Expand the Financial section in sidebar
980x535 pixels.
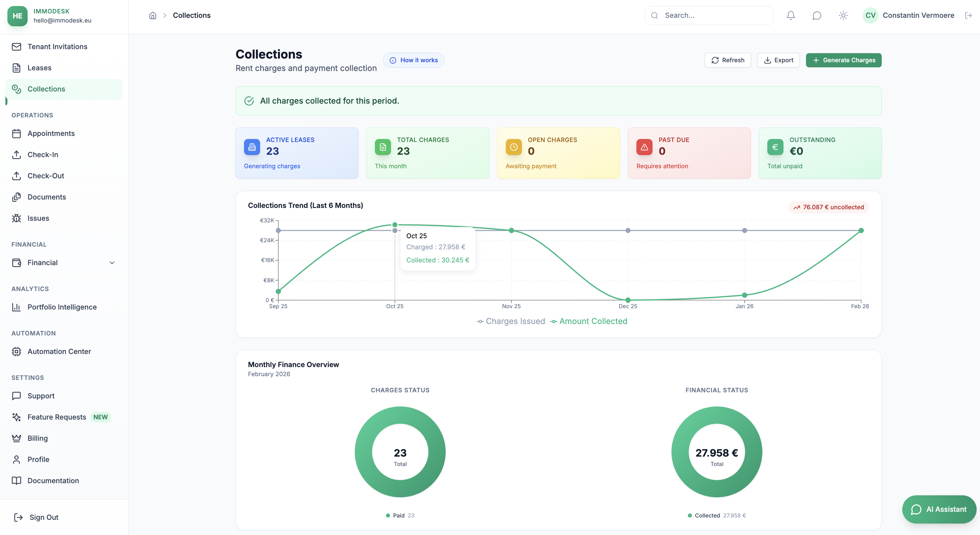[x=111, y=262]
